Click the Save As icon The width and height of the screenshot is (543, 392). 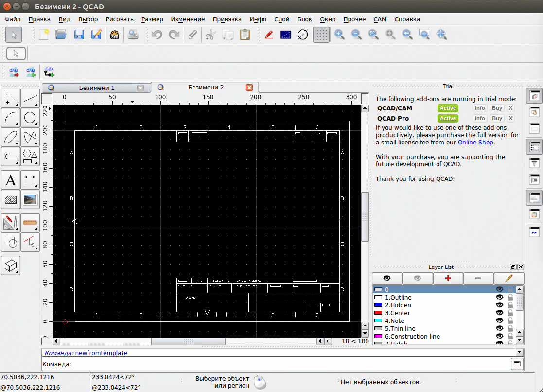tap(96, 35)
